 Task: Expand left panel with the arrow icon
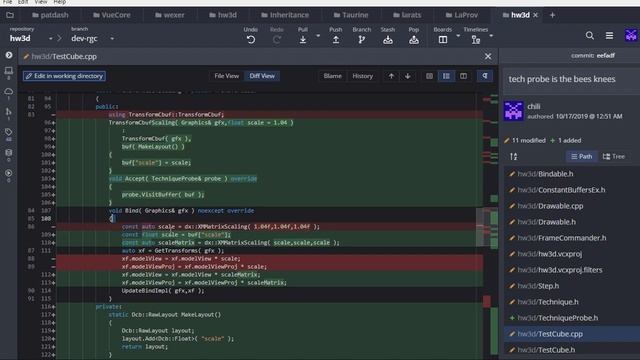[x=9, y=55]
